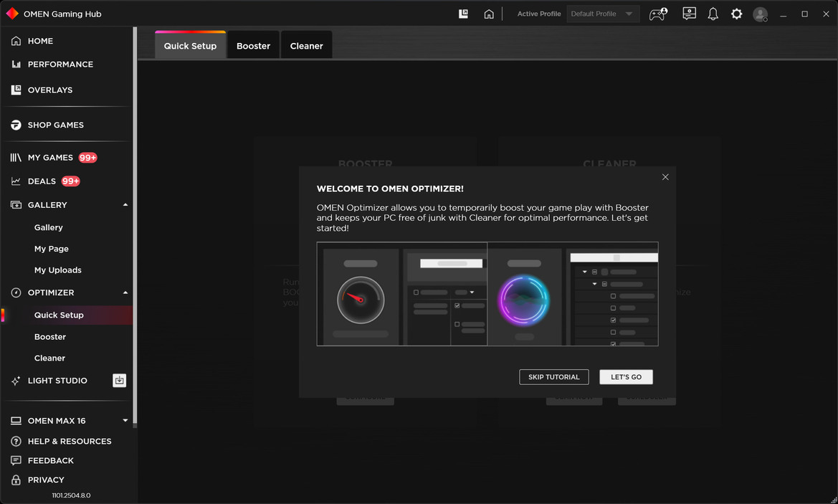This screenshot has width=838, height=504.
Task: Click the LET'S GO button
Action: tap(626, 377)
